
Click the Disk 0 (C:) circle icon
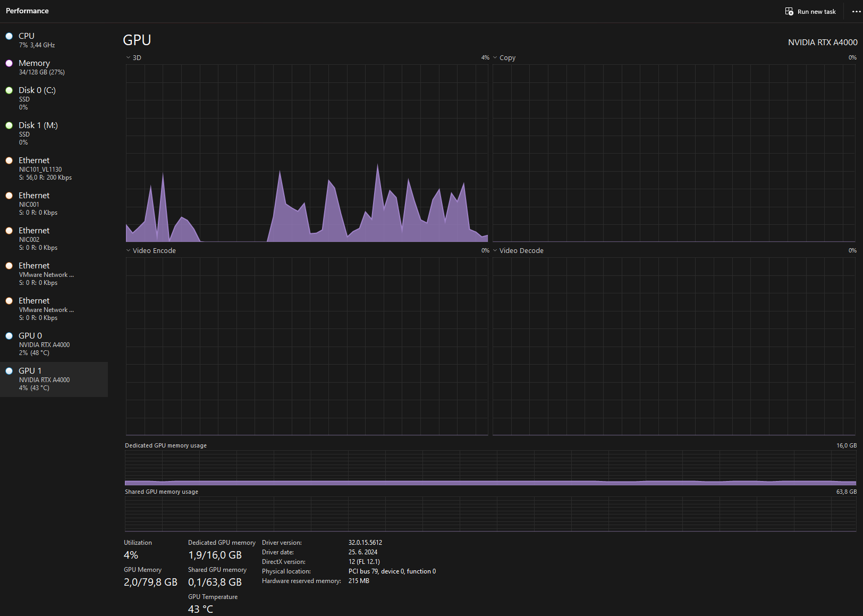pos(9,90)
